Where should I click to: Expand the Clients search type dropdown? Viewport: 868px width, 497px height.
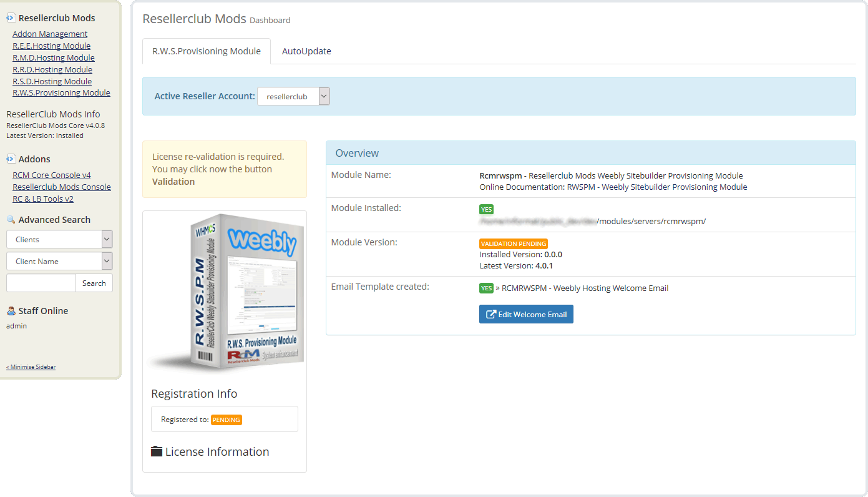(x=59, y=239)
